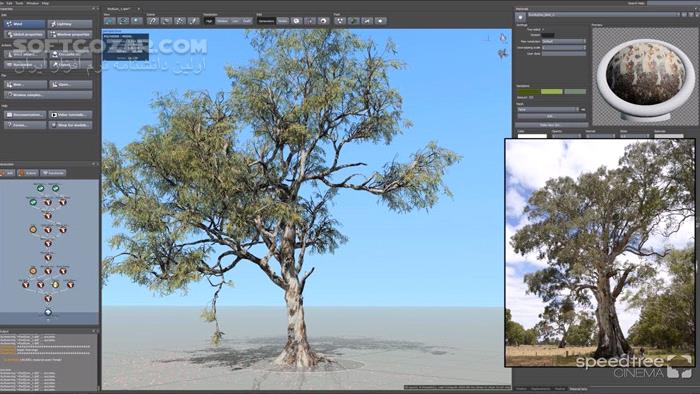This screenshot has height=394, width=700.
Task: Click Browse samples button
Action: point(48,95)
